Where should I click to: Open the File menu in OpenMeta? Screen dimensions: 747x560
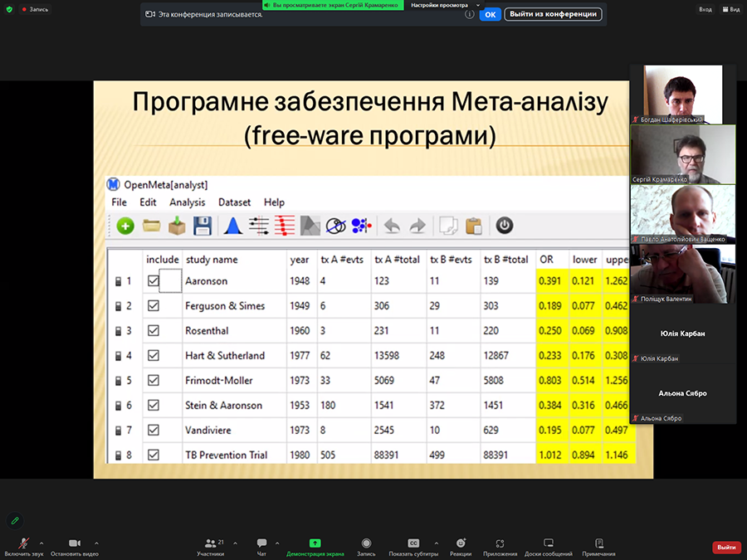tap(119, 202)
